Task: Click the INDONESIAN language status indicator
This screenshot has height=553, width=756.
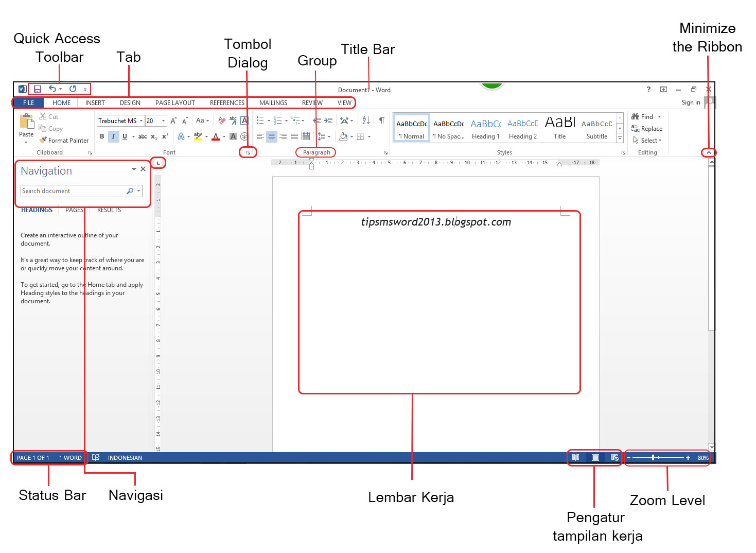Action: coord(125,458)
